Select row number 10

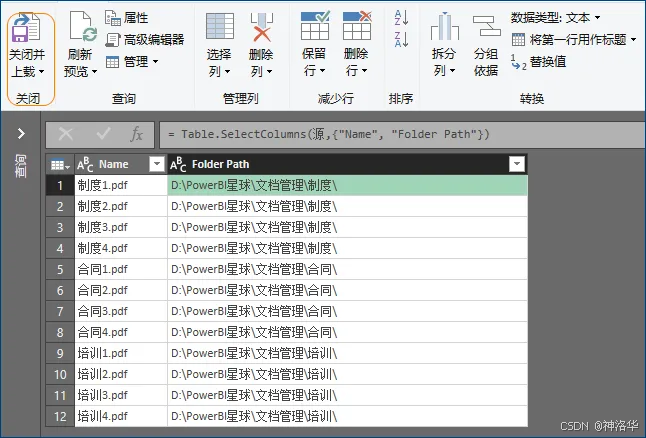[60, 375]
